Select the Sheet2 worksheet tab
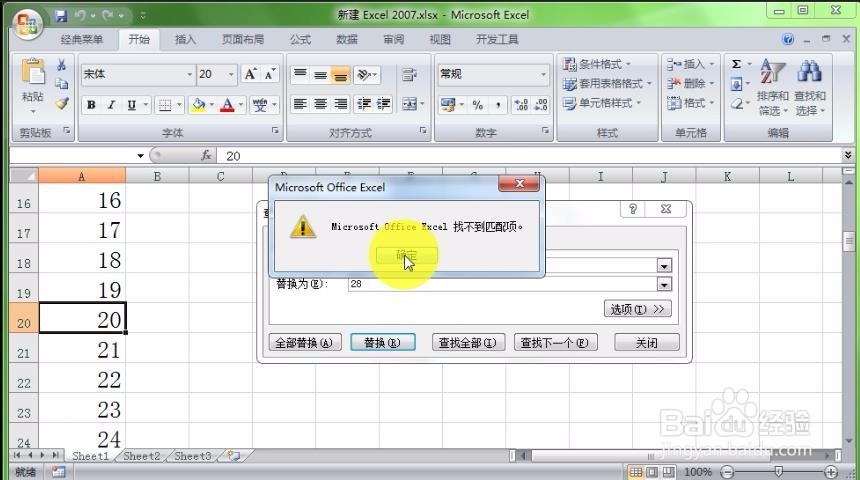 [x=142, y=456]
